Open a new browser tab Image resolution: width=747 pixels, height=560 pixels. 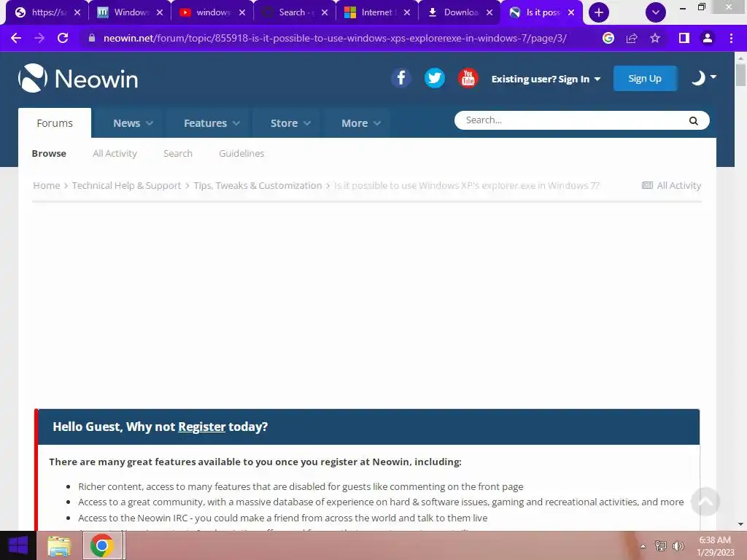point(599,12)
